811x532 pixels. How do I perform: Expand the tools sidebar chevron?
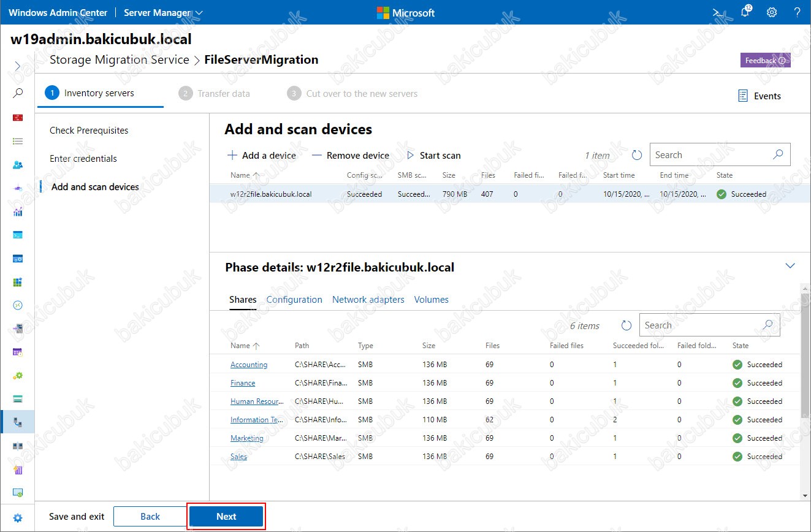pos(18,66)
